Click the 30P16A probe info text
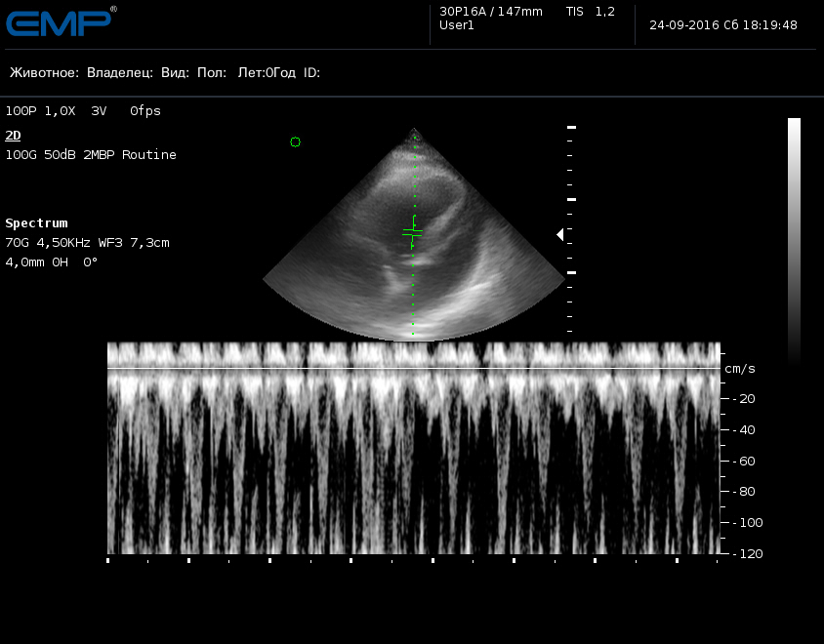 [491, 12]
